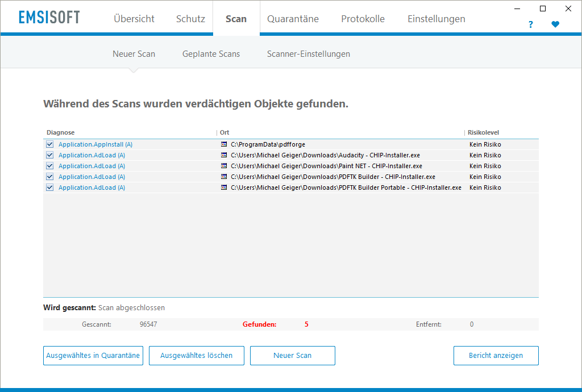Select the PDFTK Builder - CHIP-Installer.exe path
Screen dimensions: 582x392
pos(333,177)
